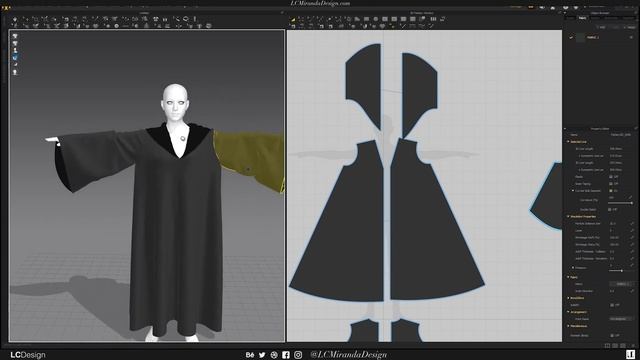640x360 pixels.
Task: Toggle the Seam Taping checkbox
Action: pyautogui.click(x=611, y=184)
